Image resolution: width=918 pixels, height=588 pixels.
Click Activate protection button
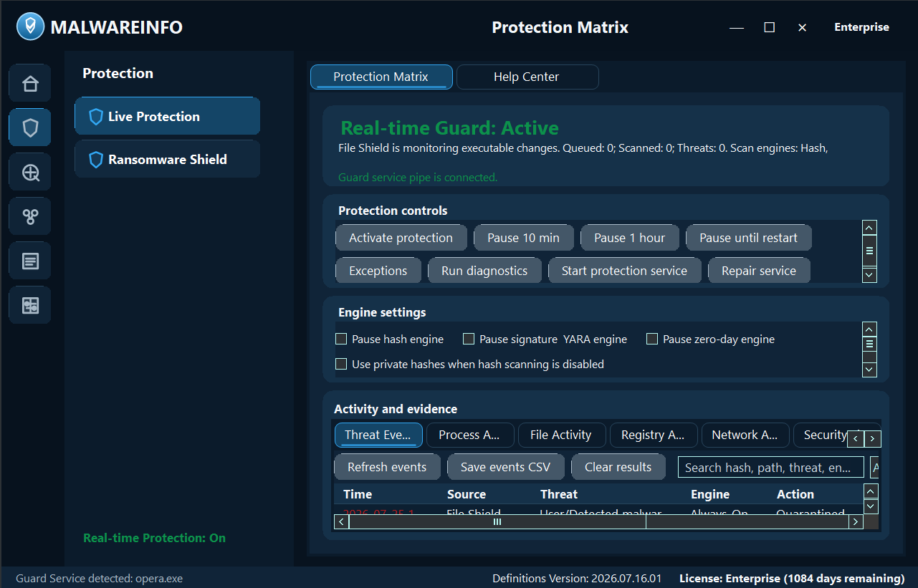(401, 238)
